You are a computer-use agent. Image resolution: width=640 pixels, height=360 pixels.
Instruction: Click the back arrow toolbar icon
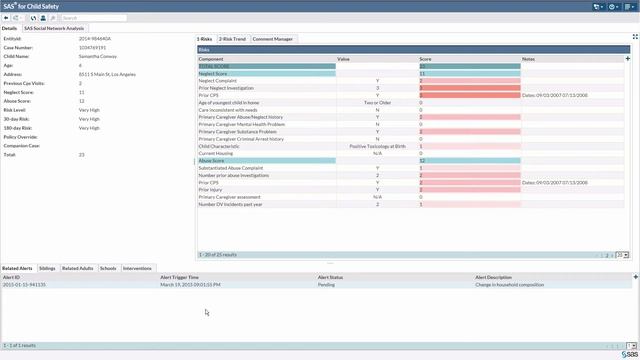tap(6, 18)
